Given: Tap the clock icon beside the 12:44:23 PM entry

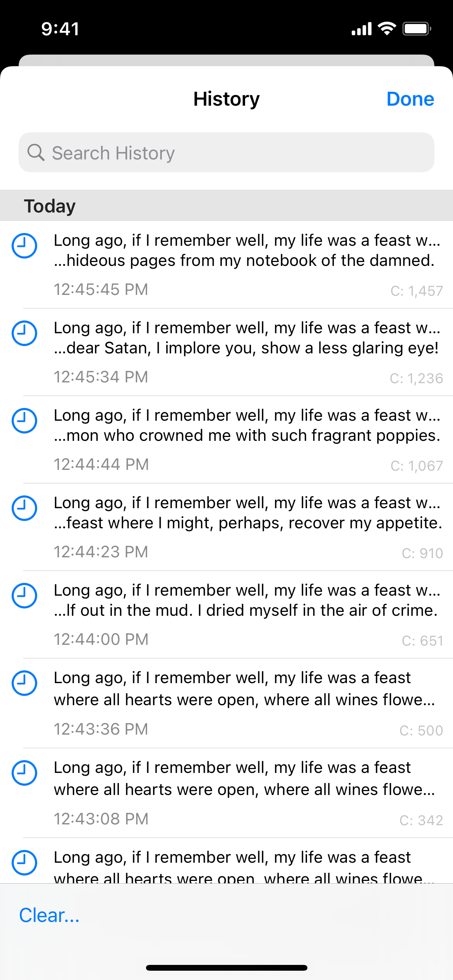Looking at the screenshot, I should (x=24, y=508).
